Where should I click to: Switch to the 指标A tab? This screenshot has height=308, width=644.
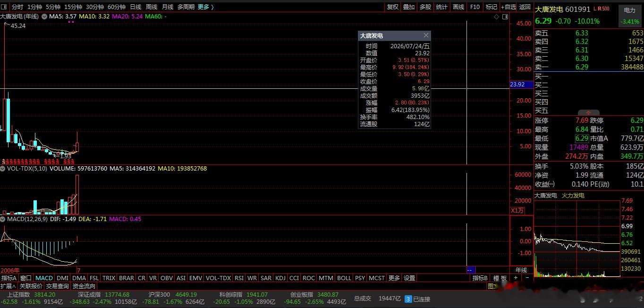(x=9, y=278)
